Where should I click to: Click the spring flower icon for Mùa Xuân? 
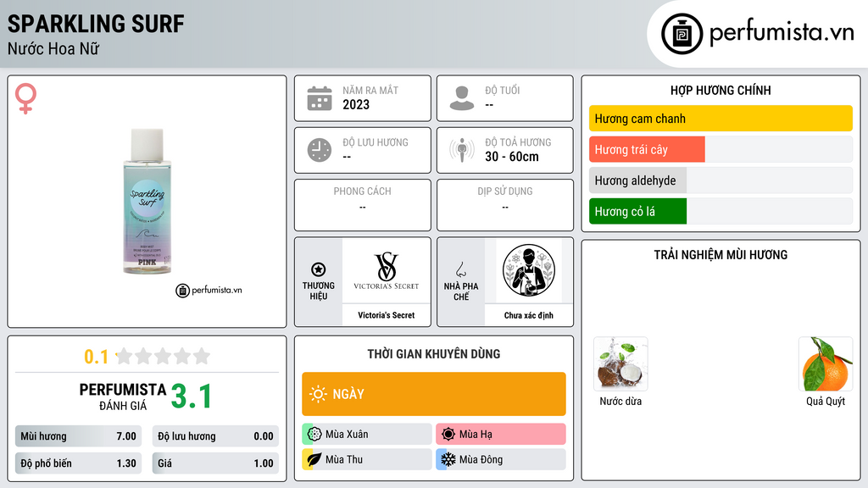click(314, 435)
